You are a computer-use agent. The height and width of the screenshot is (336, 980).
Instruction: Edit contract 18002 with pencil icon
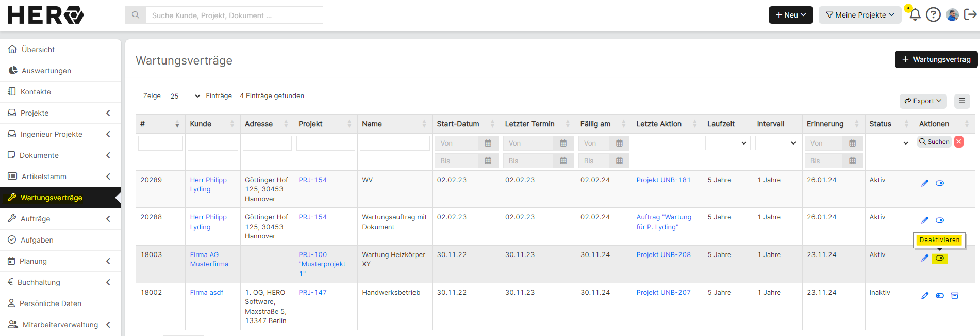tap(925, 296)
